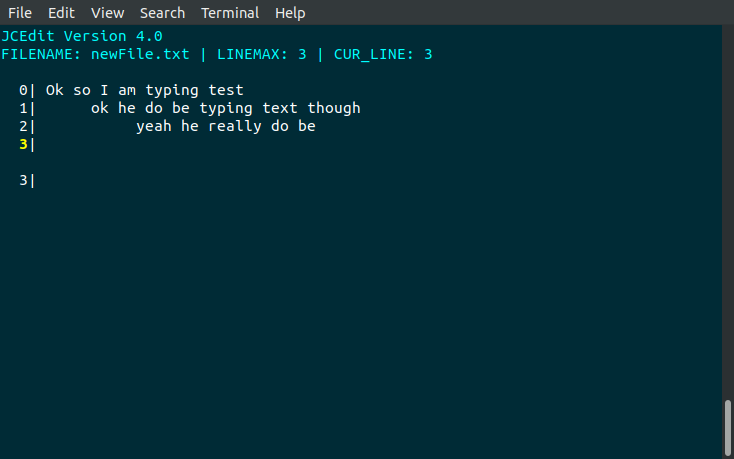
Task: Open the File menu
Action: [20, 13]
